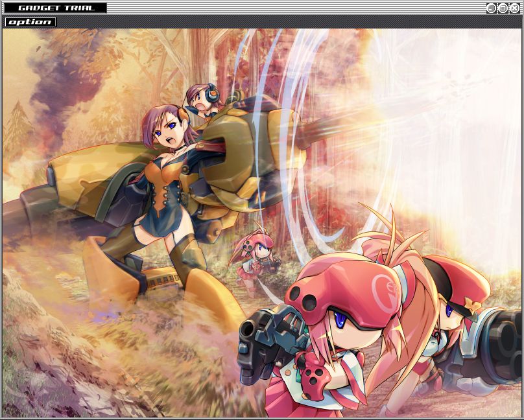Viewport: 524px width, 420px height.
Task: Open the option menu
Action: tap(30, 22)
